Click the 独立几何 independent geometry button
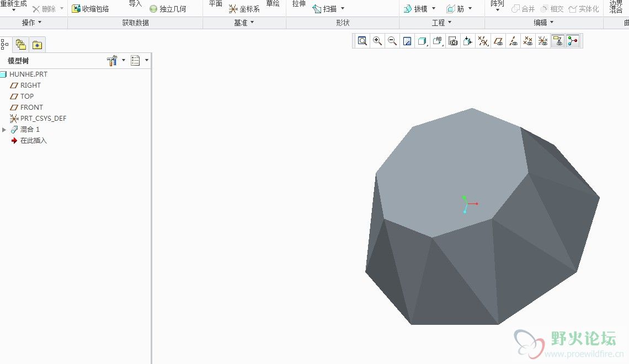The height and width of the screenshot is (364, 629). [x=168, y=9]
